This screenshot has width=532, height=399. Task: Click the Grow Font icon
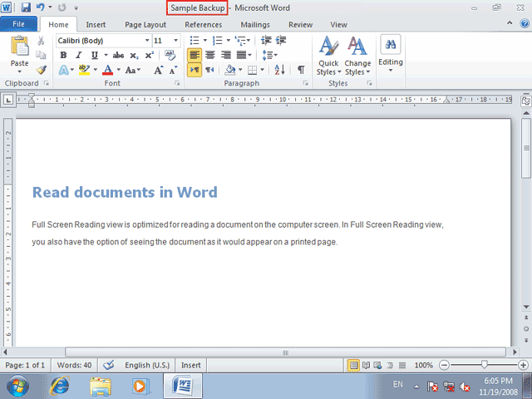158,70
